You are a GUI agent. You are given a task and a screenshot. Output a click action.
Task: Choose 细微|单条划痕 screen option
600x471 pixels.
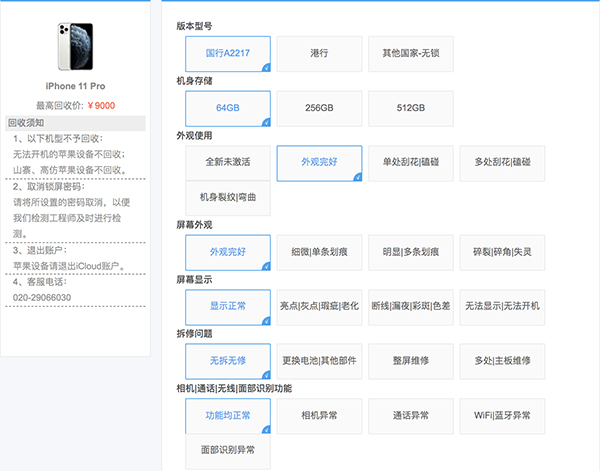319,253
